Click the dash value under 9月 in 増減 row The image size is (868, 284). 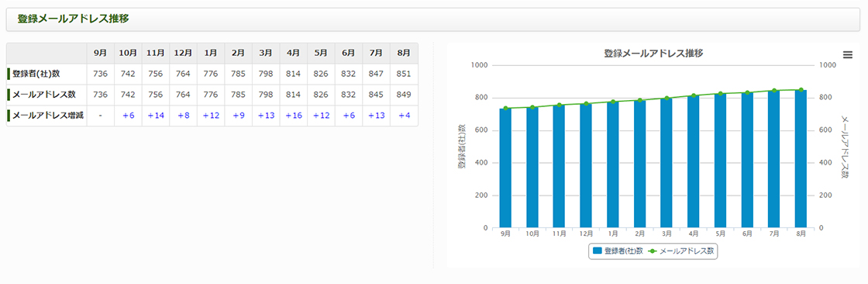point(100,116)
